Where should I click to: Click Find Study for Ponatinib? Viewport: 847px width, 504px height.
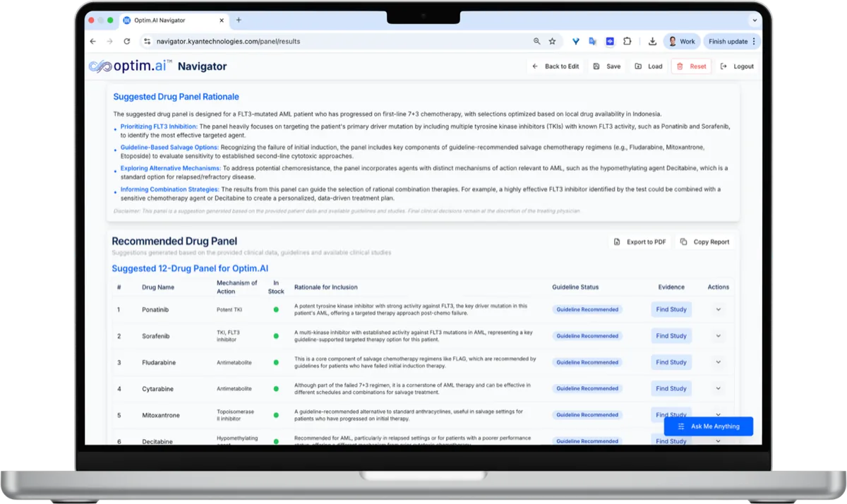click(671, 309)
